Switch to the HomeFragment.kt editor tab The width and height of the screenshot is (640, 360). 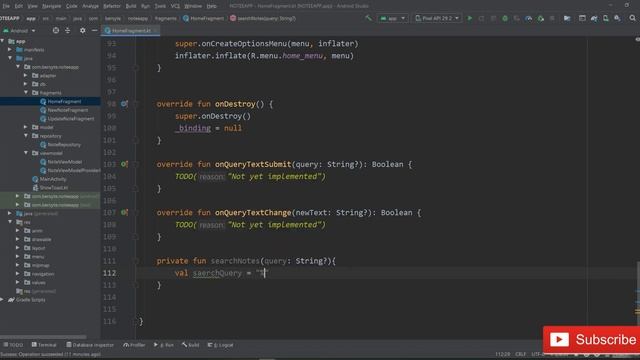pos(131,31)
